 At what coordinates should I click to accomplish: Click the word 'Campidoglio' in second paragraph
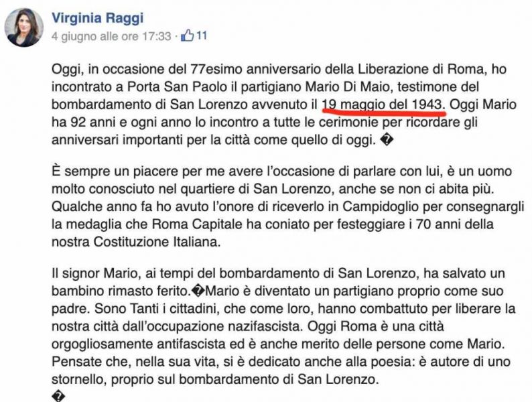[x=379, y=206]
